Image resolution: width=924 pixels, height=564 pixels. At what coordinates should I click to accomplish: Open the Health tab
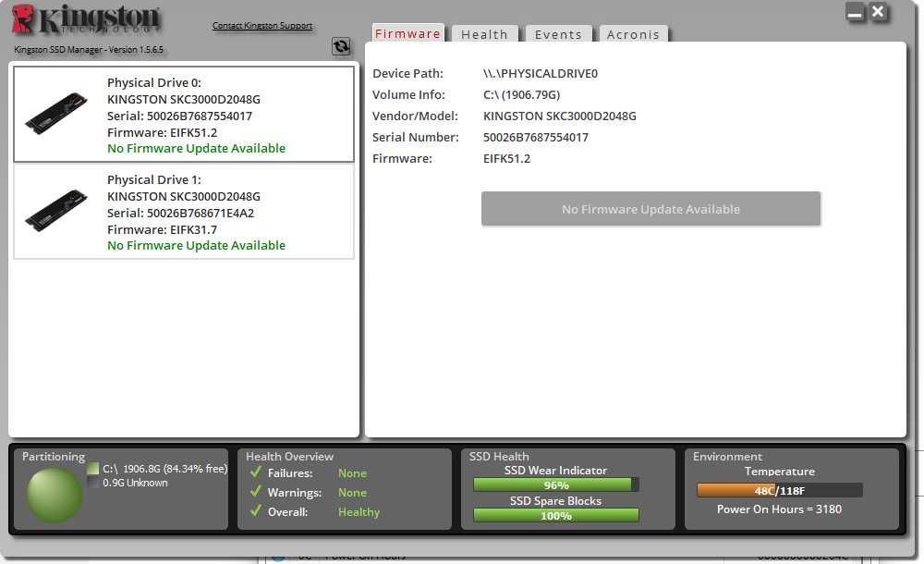pyautogui.click(x=484, y=34)
